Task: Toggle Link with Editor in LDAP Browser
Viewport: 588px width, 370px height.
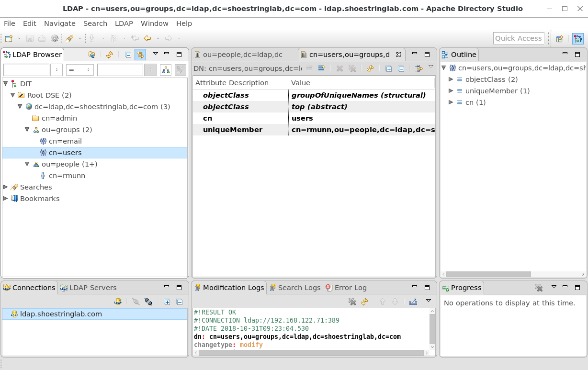Action: [x=140, y=55]
